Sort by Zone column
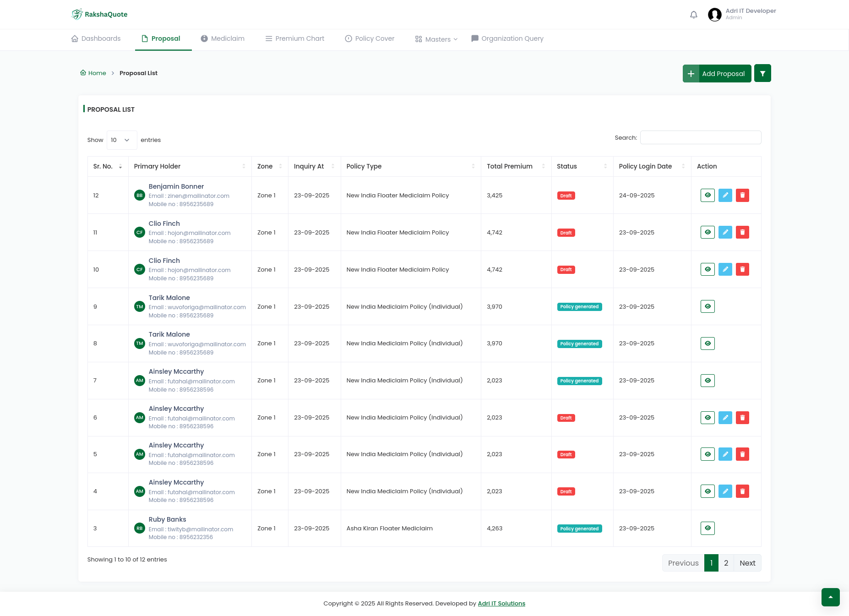The width and height of the screenshot is (849, 616). (x=270, y=166)
